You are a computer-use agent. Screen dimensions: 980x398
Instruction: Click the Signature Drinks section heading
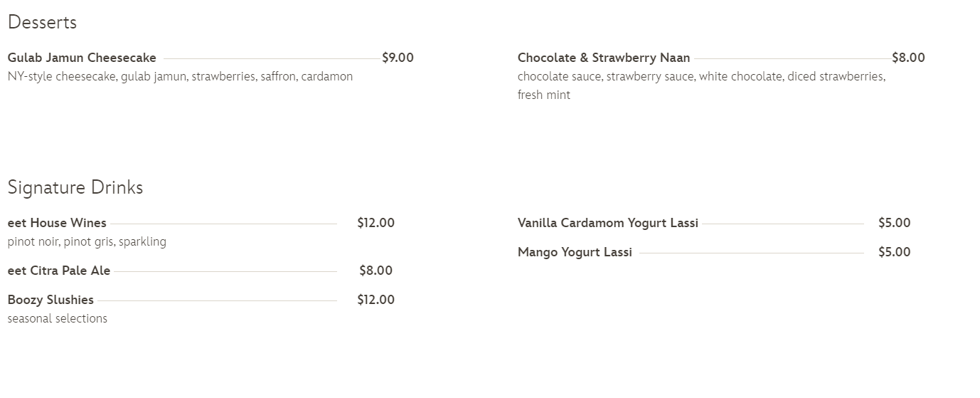75,188
